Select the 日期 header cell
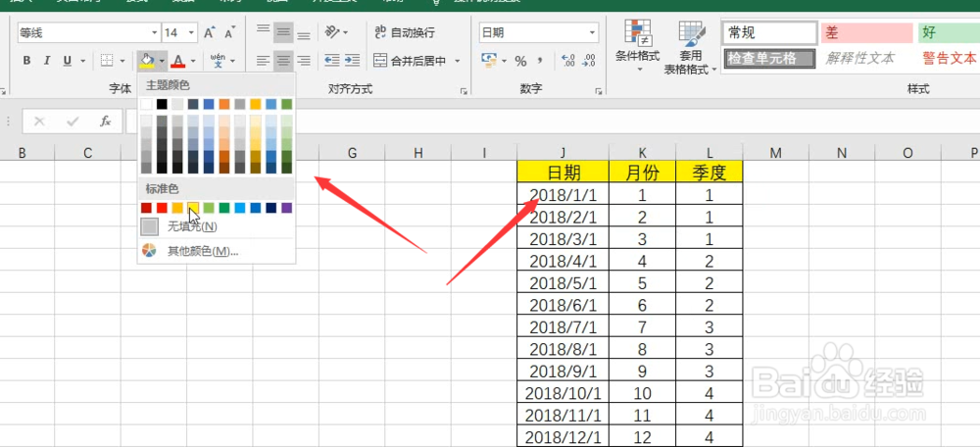Image resolution: width=980 pixels, height=447 pixels. click(563, 172)
